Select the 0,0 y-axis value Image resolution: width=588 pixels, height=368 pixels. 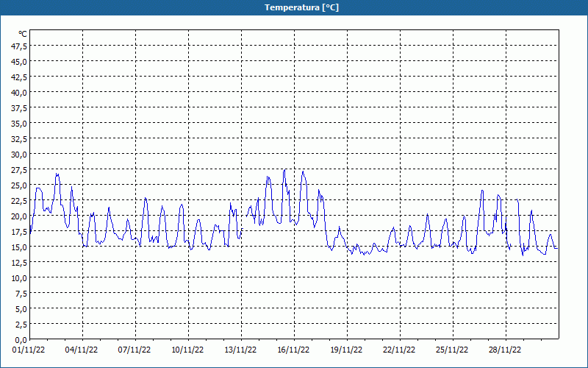pyautogui.click(x=21, y=340)
